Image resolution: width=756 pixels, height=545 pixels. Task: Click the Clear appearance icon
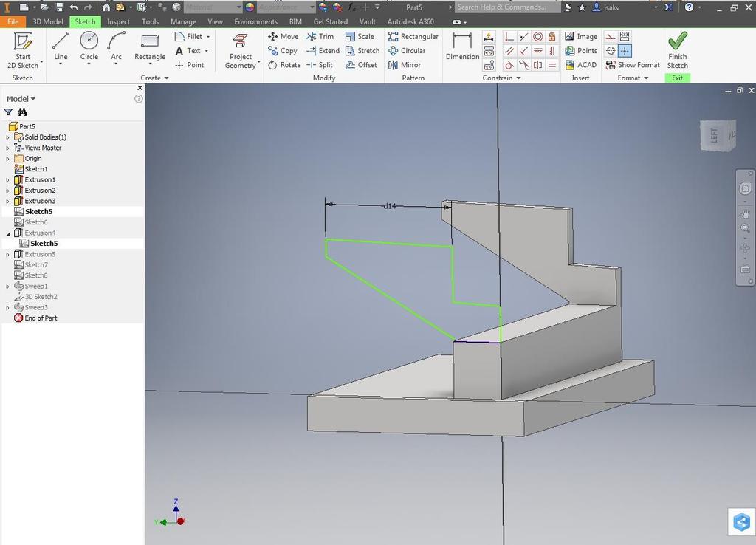pyautogui.click(x=337, y=7)
